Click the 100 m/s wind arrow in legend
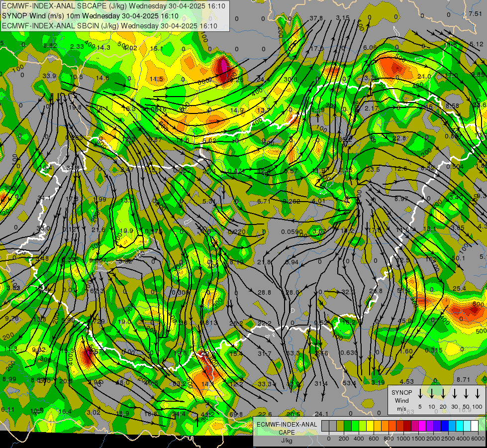 coord(478,394)
